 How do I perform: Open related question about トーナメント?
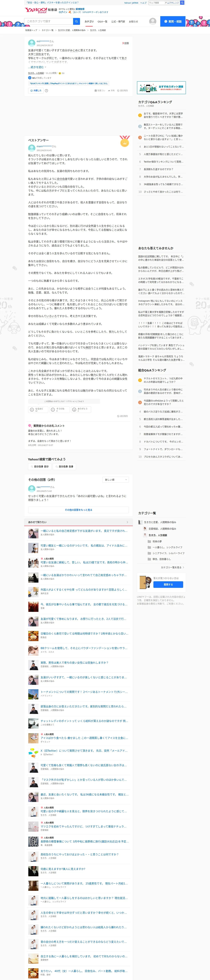click(x=84, y=692)
